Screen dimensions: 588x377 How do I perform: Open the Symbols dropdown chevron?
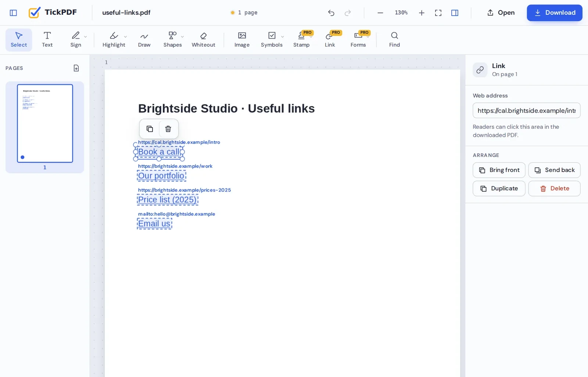point(282,37)
